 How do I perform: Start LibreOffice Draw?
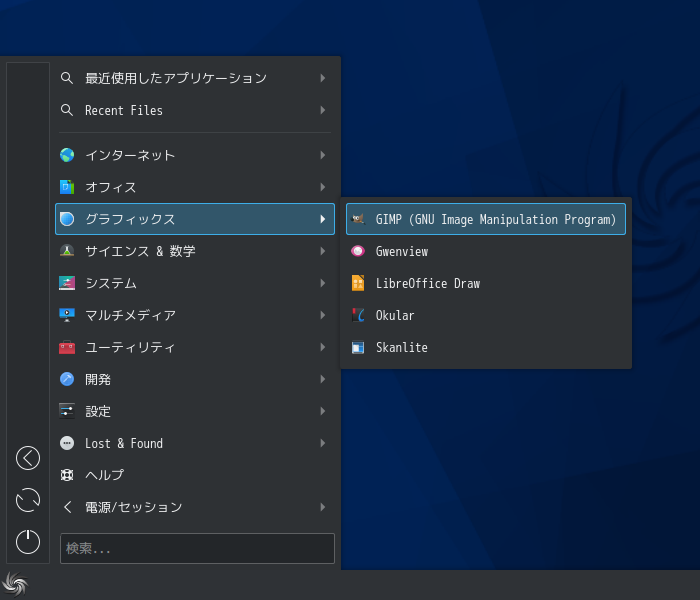(x=486, y=283)
